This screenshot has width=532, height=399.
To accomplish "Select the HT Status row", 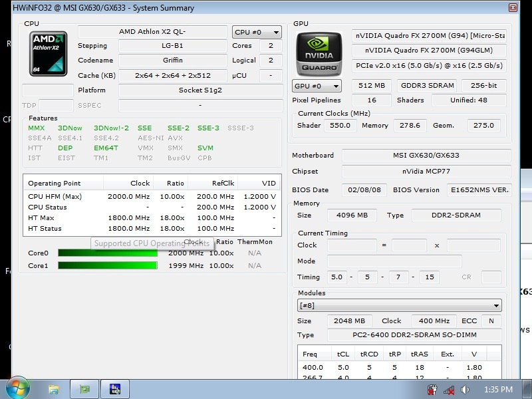I will pos(152,228).
